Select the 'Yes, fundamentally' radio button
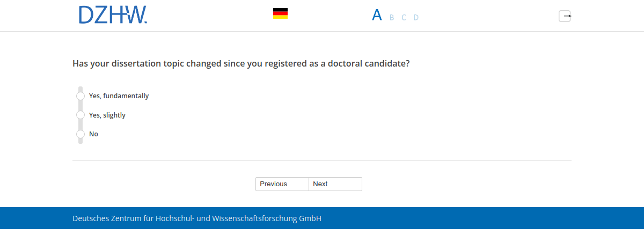This screenshot has width=644, height=234. tap(80, 96)
